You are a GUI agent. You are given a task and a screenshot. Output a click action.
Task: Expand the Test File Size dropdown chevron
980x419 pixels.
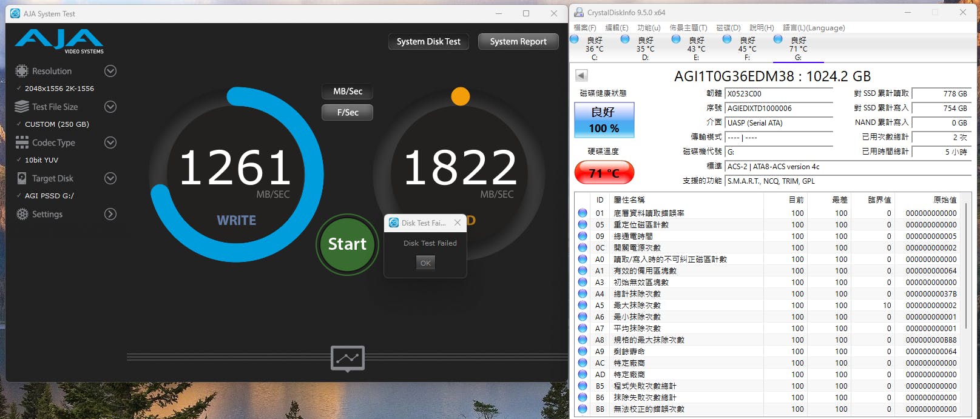tap(110, 107)
